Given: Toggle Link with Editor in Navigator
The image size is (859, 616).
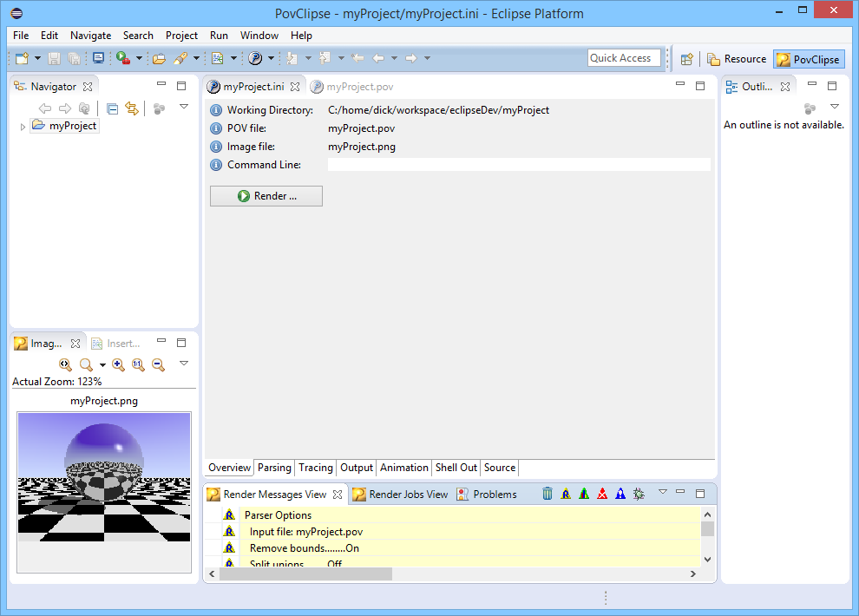Looking at the screenshot, I should [x=132, y=108].
